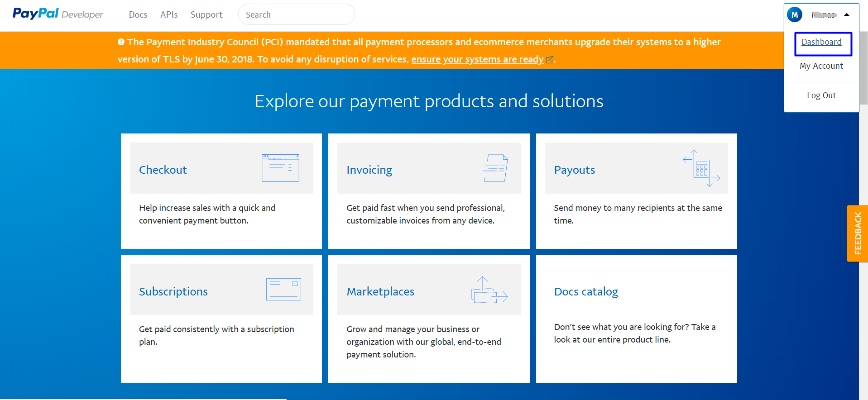Image resolution: width=868 pixels, height=400 pixels.
Task: Open the APIs menu item
Action: tap(169, 14)
